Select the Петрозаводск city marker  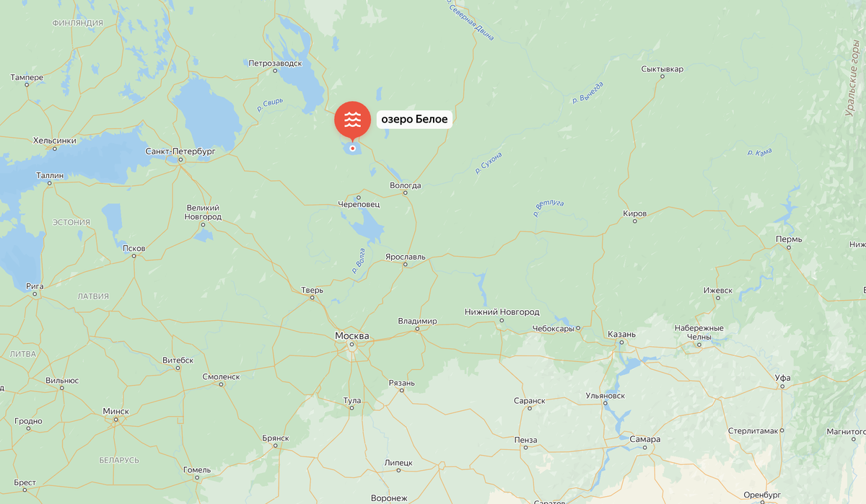point(274,72)
